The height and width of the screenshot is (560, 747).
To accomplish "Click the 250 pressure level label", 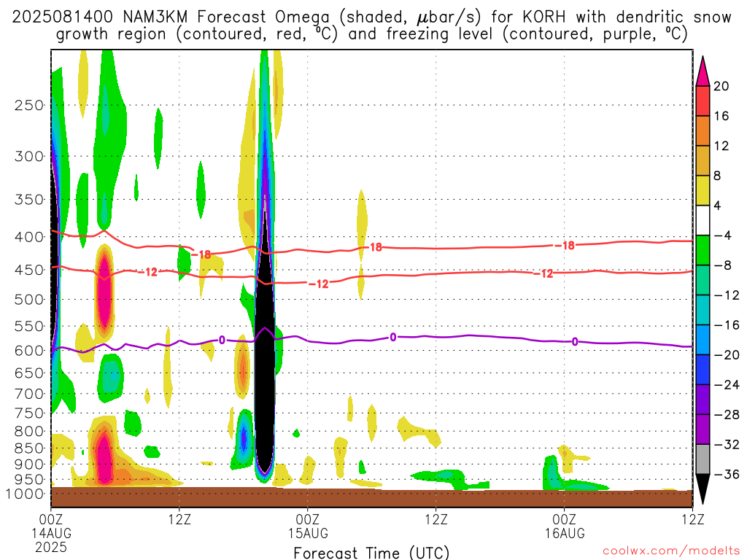I will coord(29,105).
